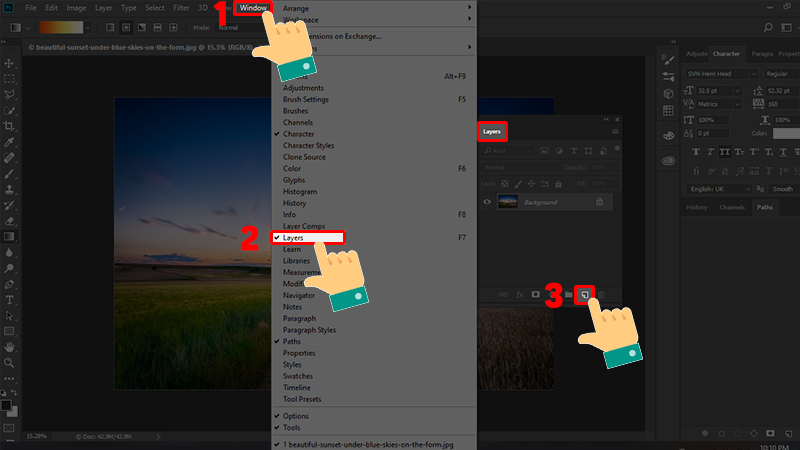
Task: Hide the Background layer with eye icon
Action: (487, 202)
